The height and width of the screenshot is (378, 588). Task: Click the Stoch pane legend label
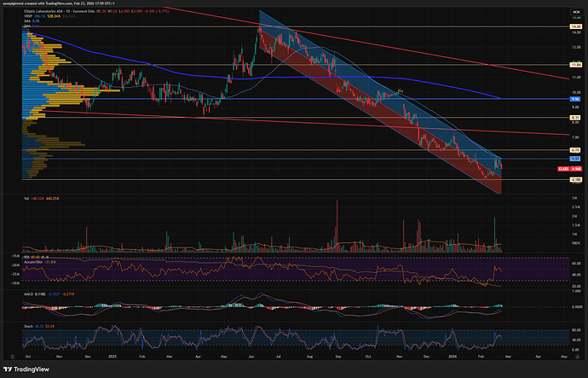coord(28,324)
